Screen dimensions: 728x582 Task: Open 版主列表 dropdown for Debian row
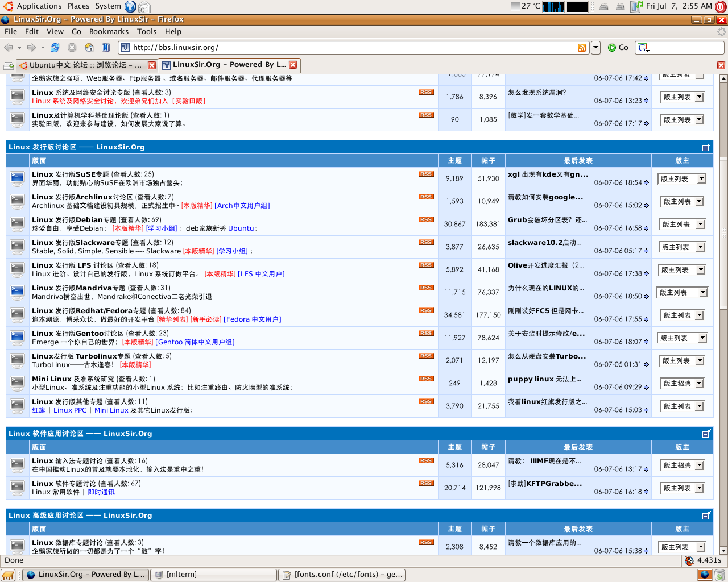coord(682,225)
